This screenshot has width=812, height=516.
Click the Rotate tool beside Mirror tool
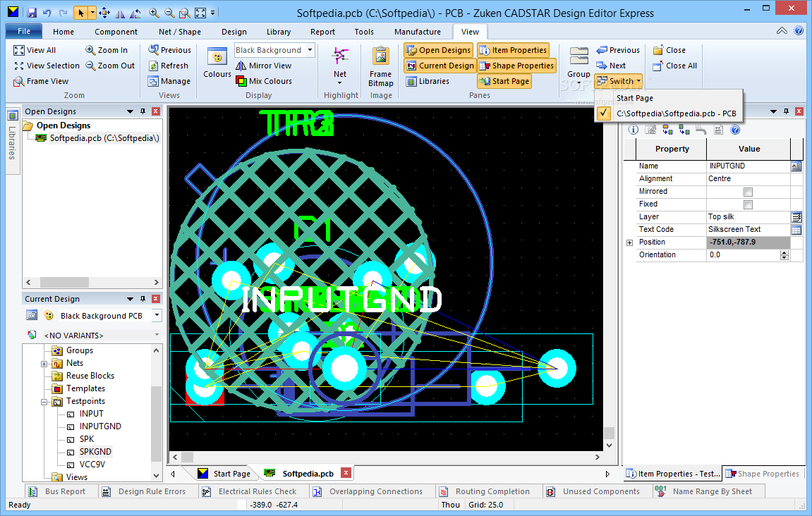coord(135,13)
